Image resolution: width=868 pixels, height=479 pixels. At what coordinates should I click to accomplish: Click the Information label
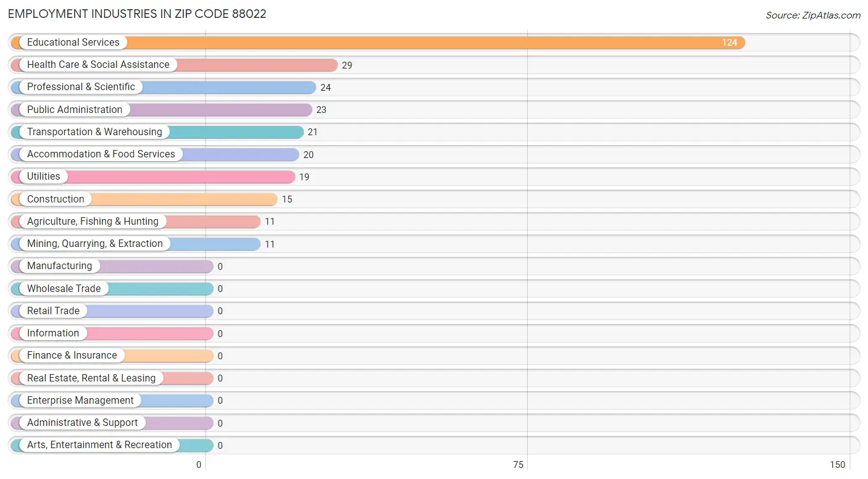53,333
